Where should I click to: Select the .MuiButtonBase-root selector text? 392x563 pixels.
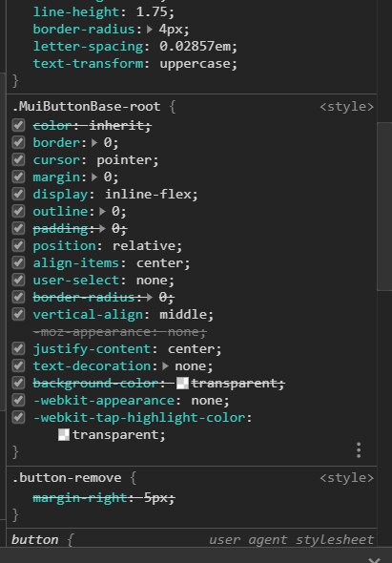[x=86, y=107]
